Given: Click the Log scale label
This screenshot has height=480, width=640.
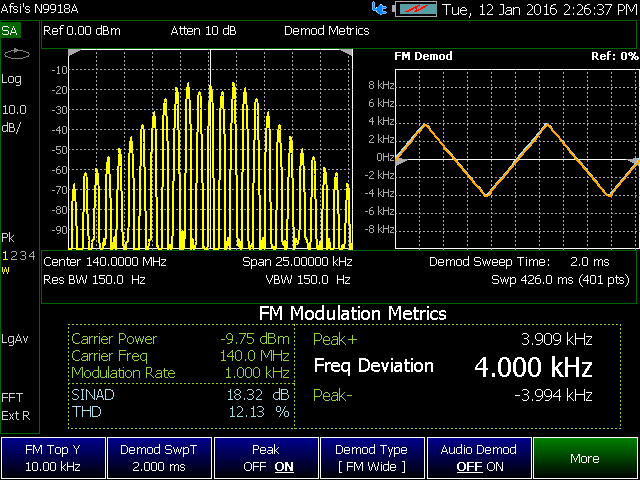Looking at the screenshot, I should pos(11,79).
